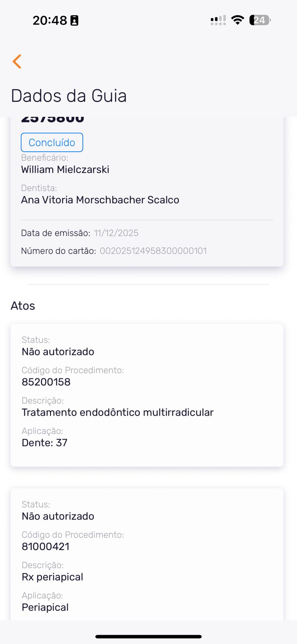This screenshot has height=644, width=297.
Task: Tap the battery level indicator
Action: pyautogui.click(x=260, y=20)
